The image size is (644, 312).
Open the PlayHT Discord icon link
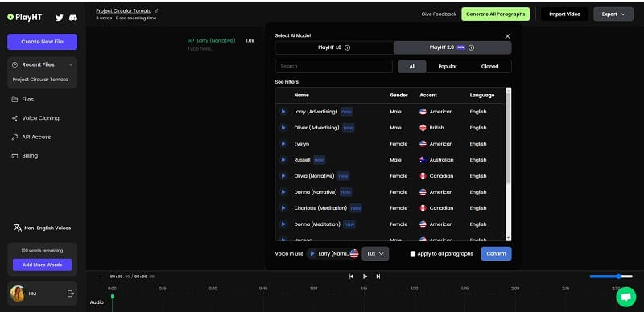(x=73, y=18)
